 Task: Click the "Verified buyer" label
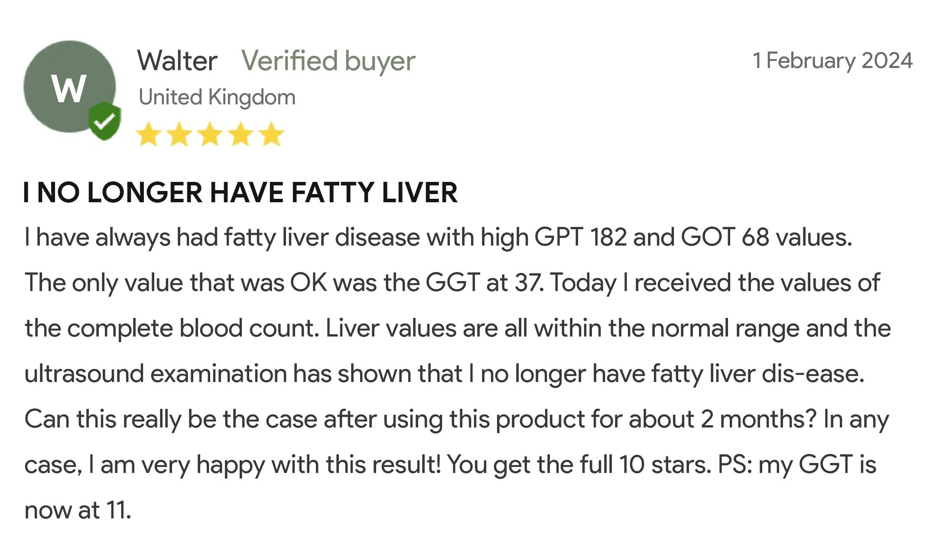(328, 61)
